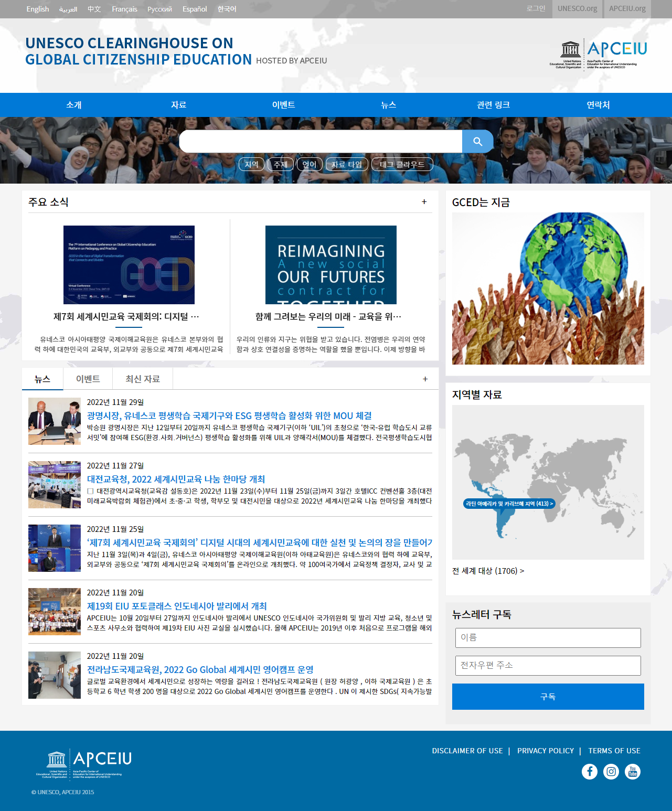
Task: Open article 제7회 세계시민교육 국제회의: 디지털
Action: pos(126,316)
